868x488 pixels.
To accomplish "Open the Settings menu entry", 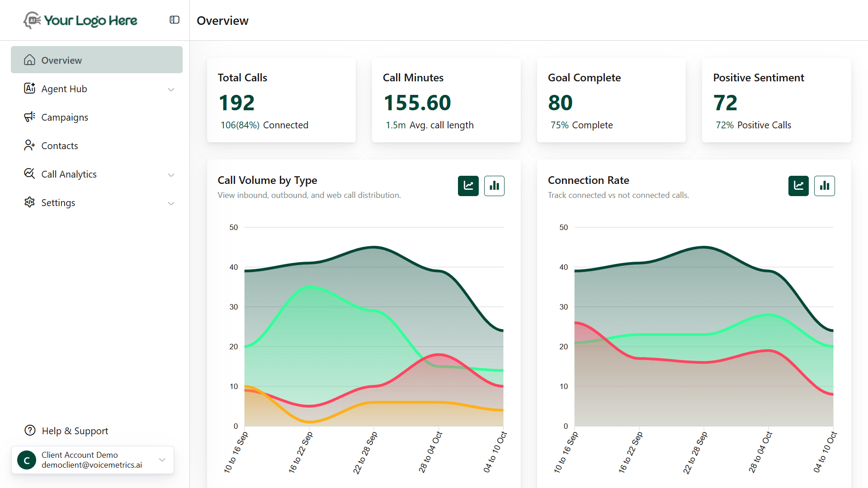I will (58, 202).
